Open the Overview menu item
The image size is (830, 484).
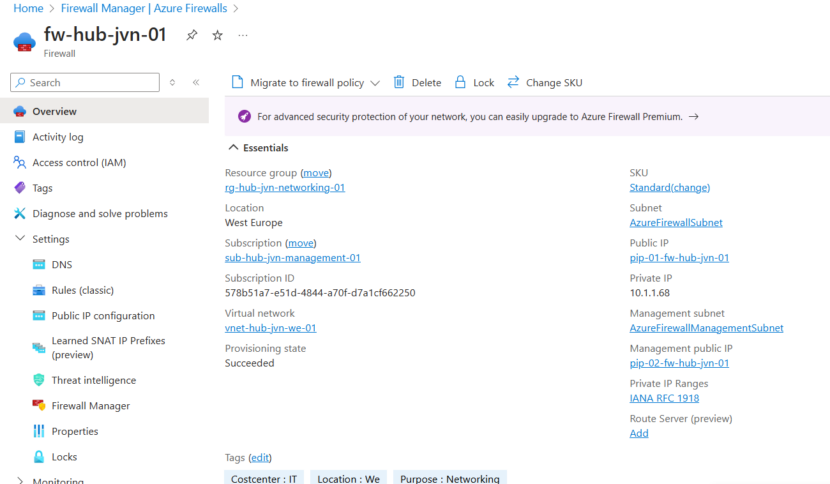(x=104, y=111)
